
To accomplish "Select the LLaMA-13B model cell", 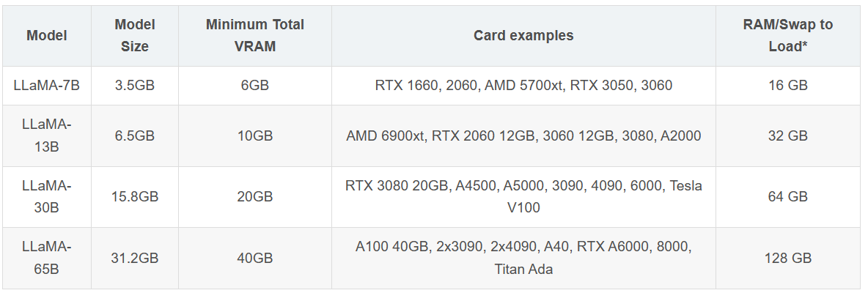I will (x=46, y=136).
